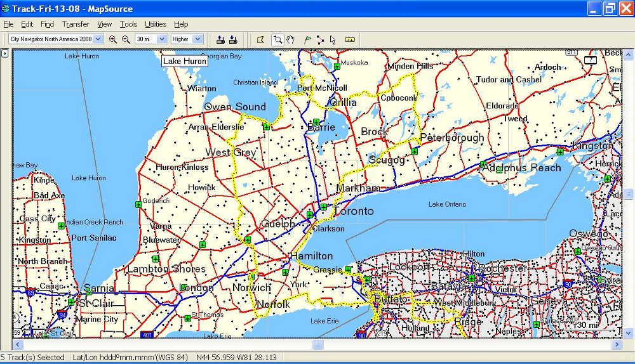
Task: Click the Norfolk map label
Action: (x=274, y=304)
